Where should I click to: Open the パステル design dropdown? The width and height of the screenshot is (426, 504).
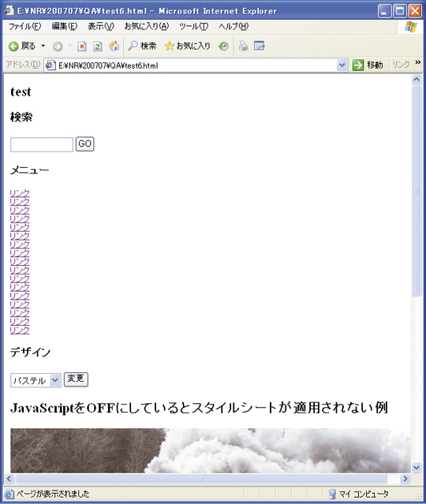(35, 381)
